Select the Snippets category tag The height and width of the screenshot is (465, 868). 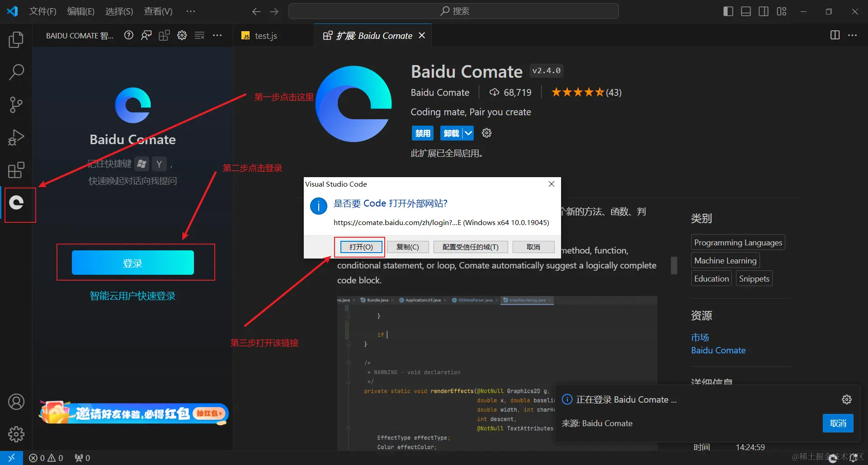tap(754, 278)
